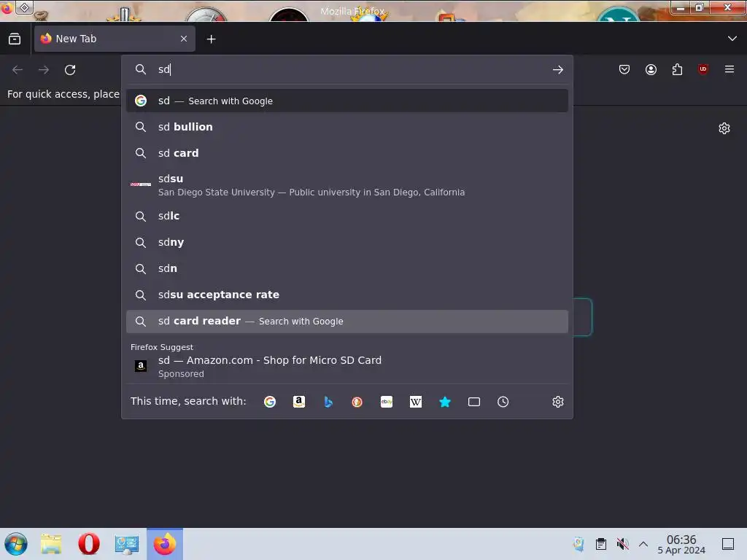
Task: Close the New Tab tab
Action: 184,39
